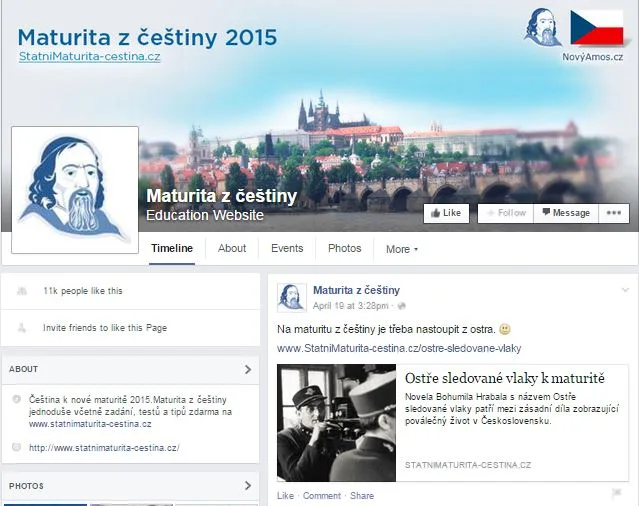Open the Events tab
Viewport: 639px width, 506px height.
pos(287,249)
